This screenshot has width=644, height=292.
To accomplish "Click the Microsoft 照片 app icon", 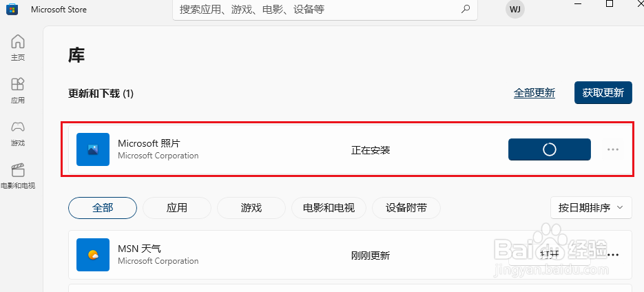I will (93, 149).
